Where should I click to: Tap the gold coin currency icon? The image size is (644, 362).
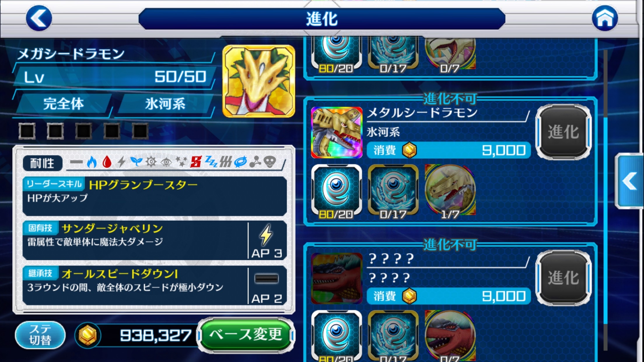pyautogui.click(x=88, y=335)
